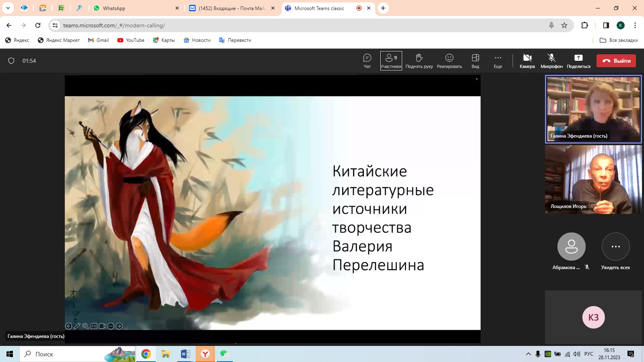Switch to the Входящие Почта Mail tab

pyautogui.click(x=231, y=8)
